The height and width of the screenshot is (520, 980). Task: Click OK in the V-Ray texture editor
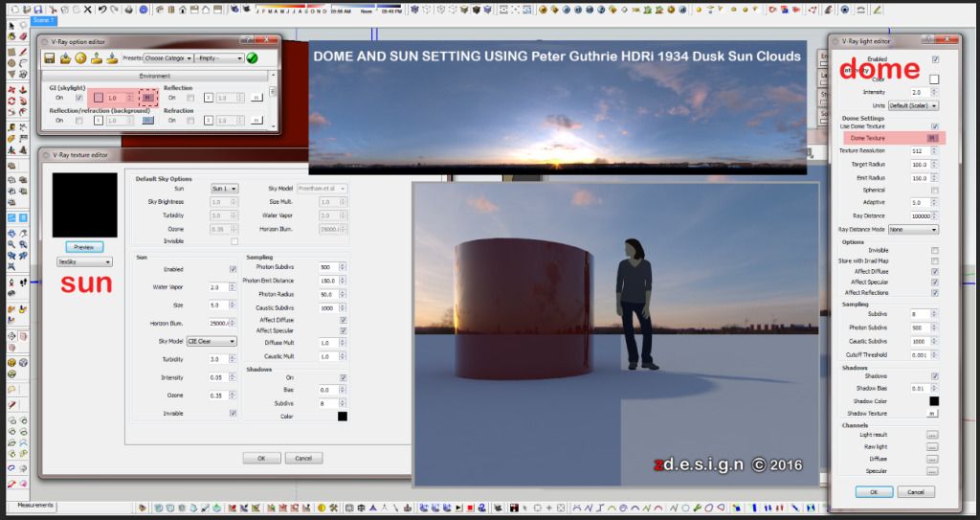(x=261, y=458)
